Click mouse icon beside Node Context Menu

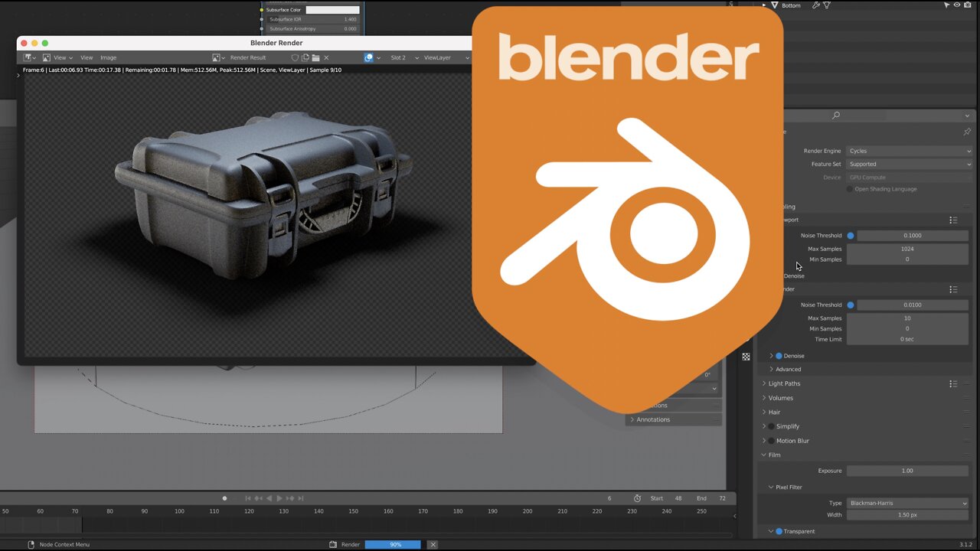[x=31, y=544]
